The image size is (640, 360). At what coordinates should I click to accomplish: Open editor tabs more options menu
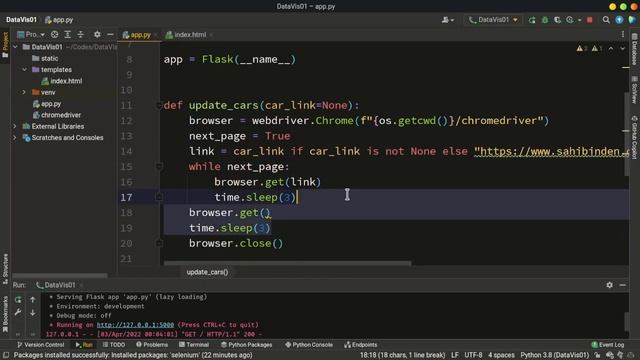click(623, 35)
